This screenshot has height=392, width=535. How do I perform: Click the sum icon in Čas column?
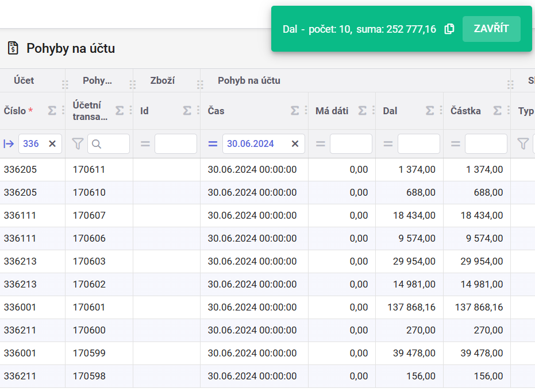pos(295,110)
